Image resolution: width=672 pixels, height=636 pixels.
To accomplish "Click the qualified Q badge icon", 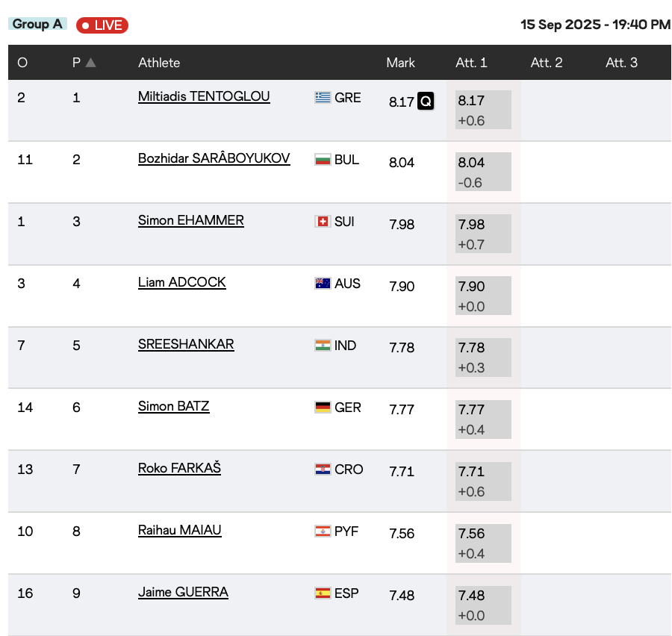I will (x=425, y=101).
